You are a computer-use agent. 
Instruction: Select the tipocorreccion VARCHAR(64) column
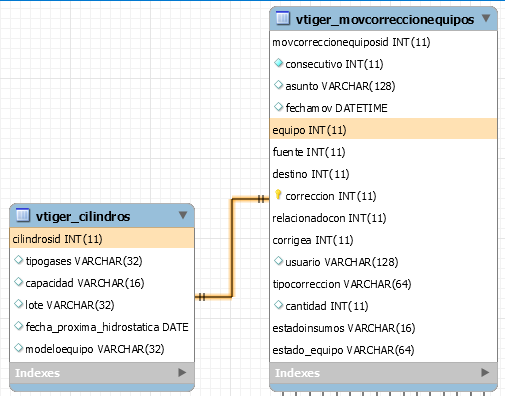(383, 284)
